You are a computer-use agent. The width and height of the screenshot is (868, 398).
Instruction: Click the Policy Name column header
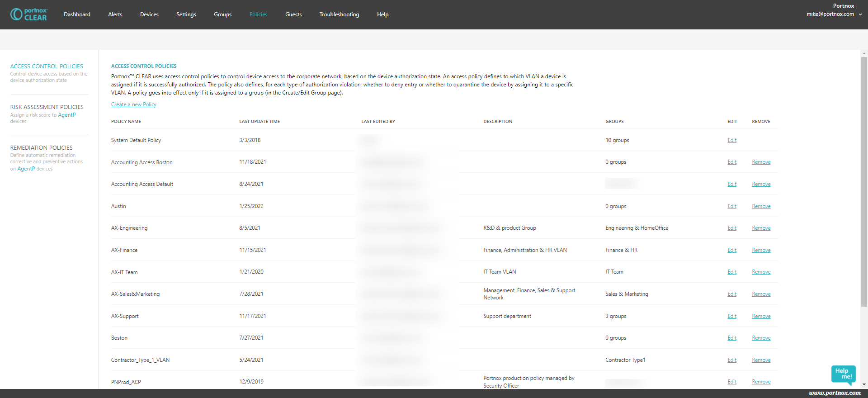[x=126, y=122]
